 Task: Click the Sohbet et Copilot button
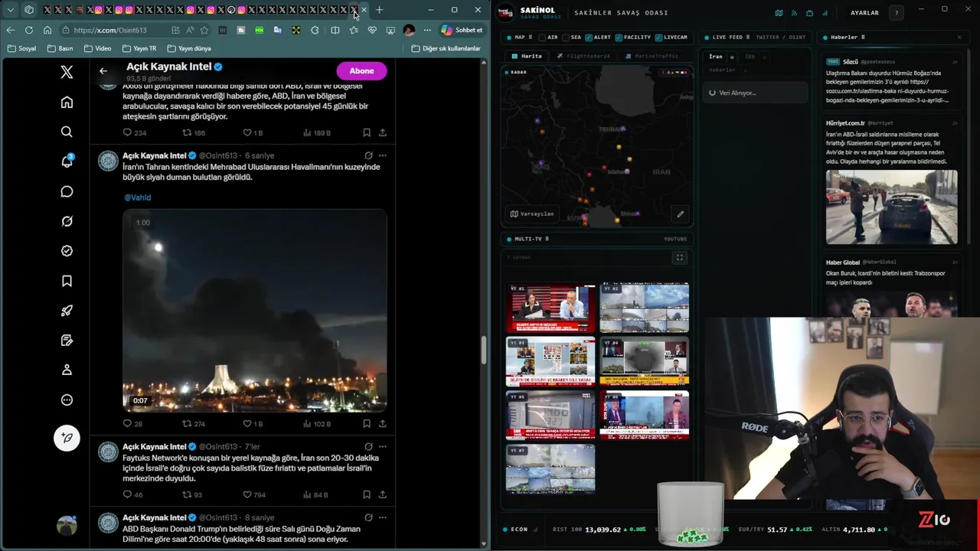(x=462, y=30)
